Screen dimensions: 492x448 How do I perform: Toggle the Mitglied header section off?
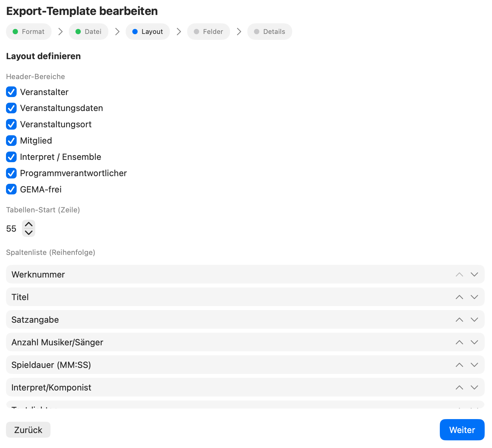click(x=11, y=141)
